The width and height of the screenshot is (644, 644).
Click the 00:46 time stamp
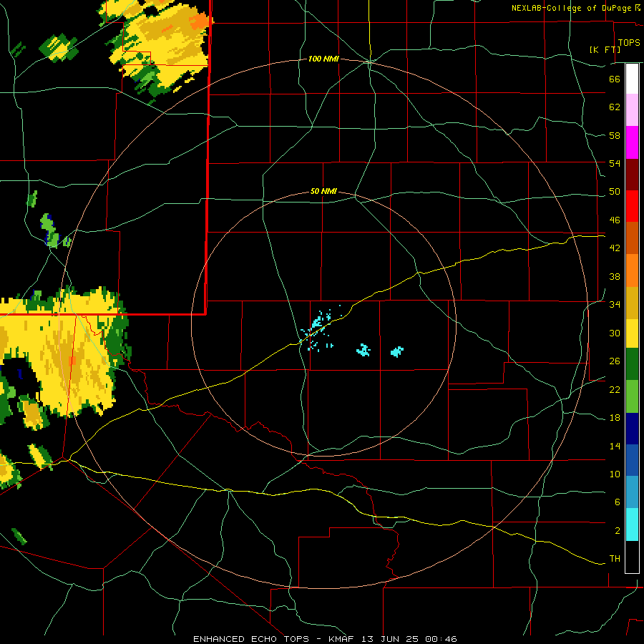coord(441,639)
